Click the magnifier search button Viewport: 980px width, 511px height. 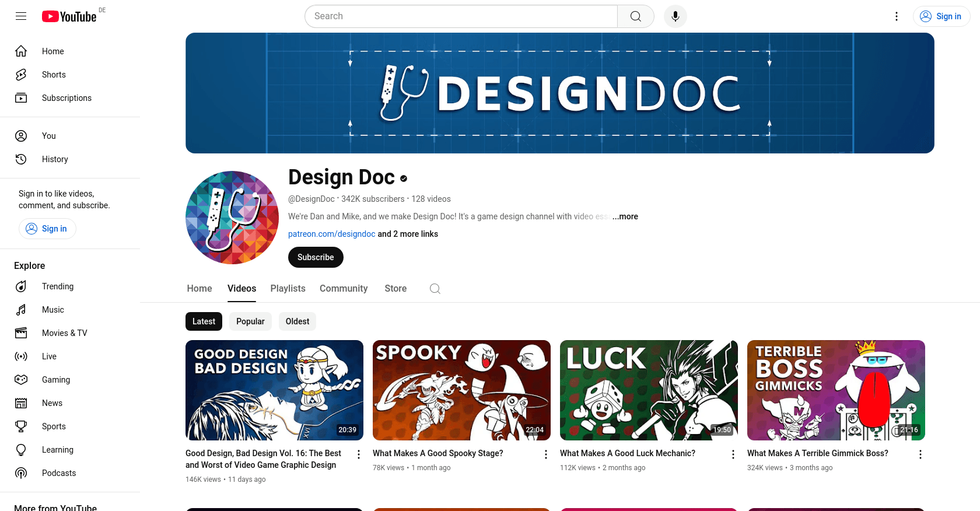pos(635,16)
